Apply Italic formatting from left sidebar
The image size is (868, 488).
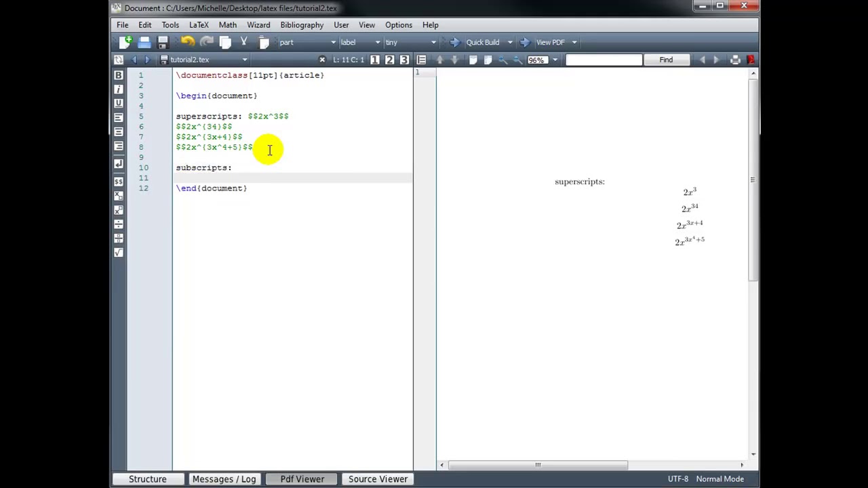[119, 89]
